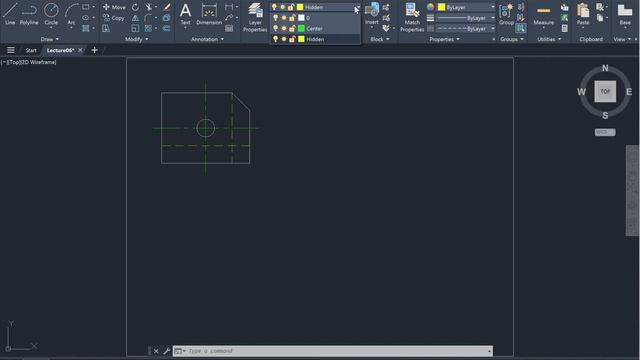Image resolution: width=640 pixels, height=360 pixels.
Task: Click the Erase tool icon
Action: pyautogui.click(x=167, y=7)
